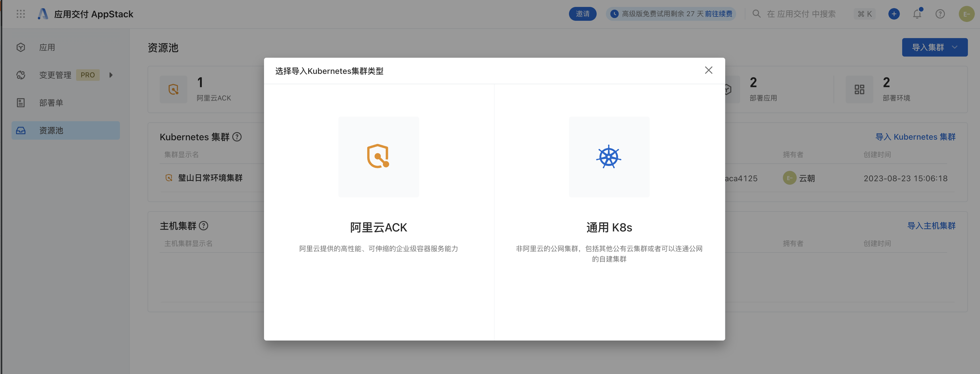
Task: Click the 部署应用 stat label
Action: click(x=763, y=98)
